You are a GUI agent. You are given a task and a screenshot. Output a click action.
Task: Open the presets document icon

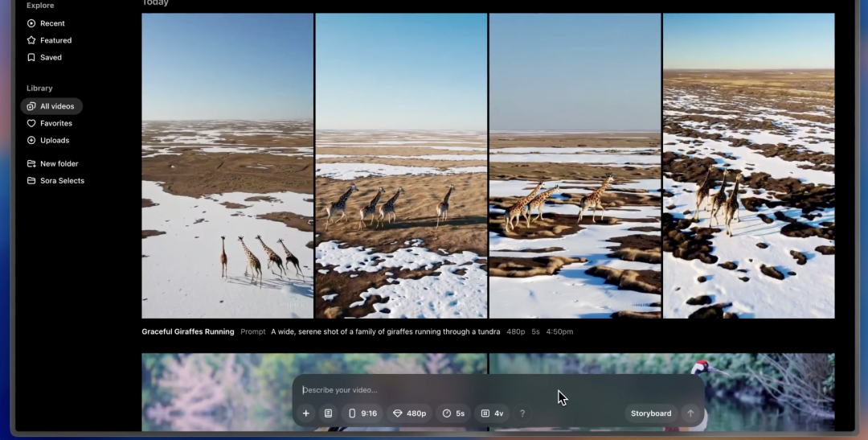coord(328,413)
